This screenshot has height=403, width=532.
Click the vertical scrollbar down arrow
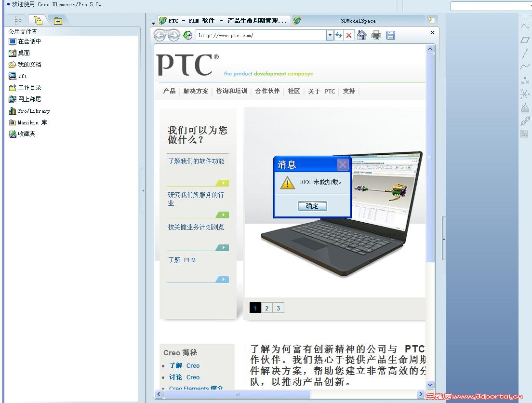pos(430,385)
